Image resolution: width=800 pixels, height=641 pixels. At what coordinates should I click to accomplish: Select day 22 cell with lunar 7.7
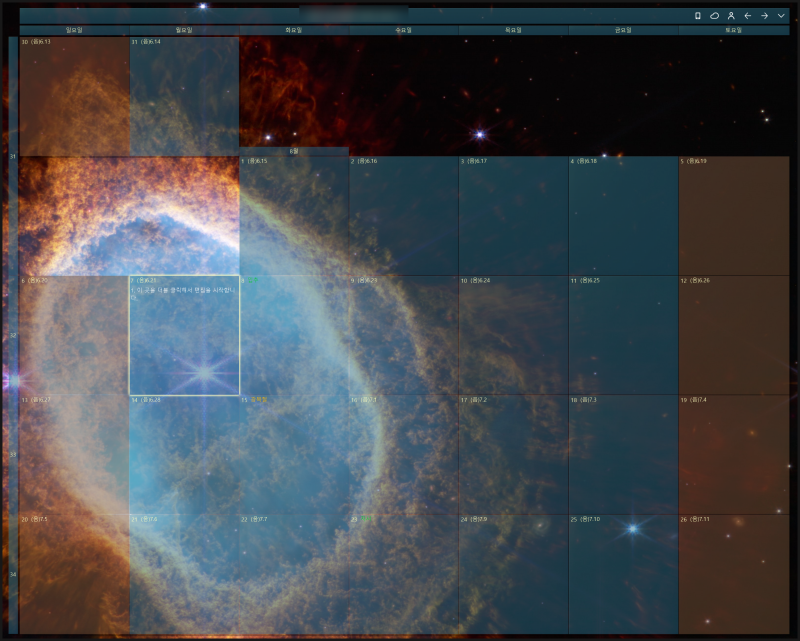[x=294, y=574]
